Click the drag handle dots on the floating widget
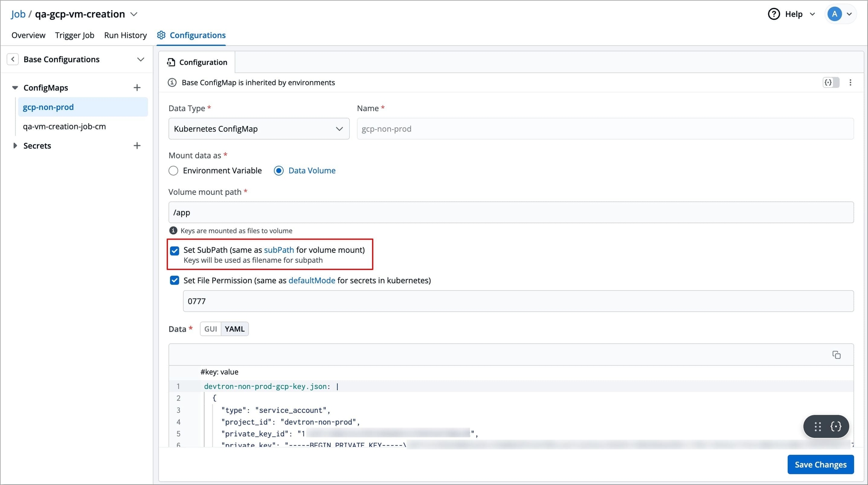The width and height of the screenshot is (868, 485). (818, 426)
